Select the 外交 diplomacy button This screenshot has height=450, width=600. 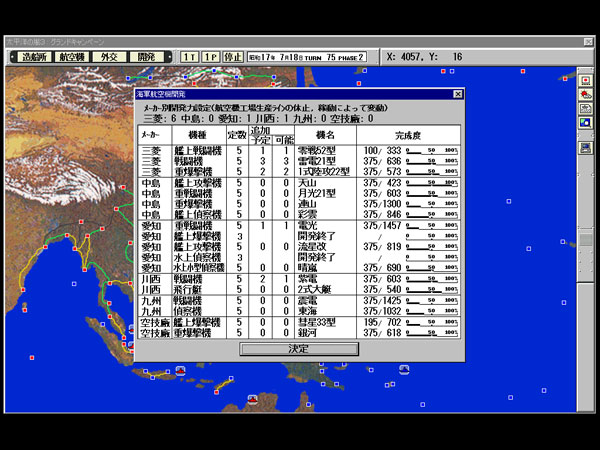tap(112, 57)
